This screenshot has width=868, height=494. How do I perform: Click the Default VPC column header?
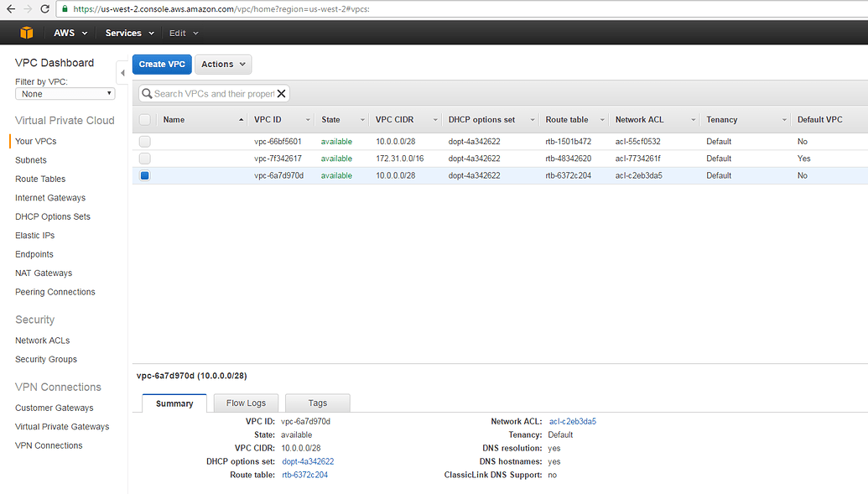pos(820,120)
